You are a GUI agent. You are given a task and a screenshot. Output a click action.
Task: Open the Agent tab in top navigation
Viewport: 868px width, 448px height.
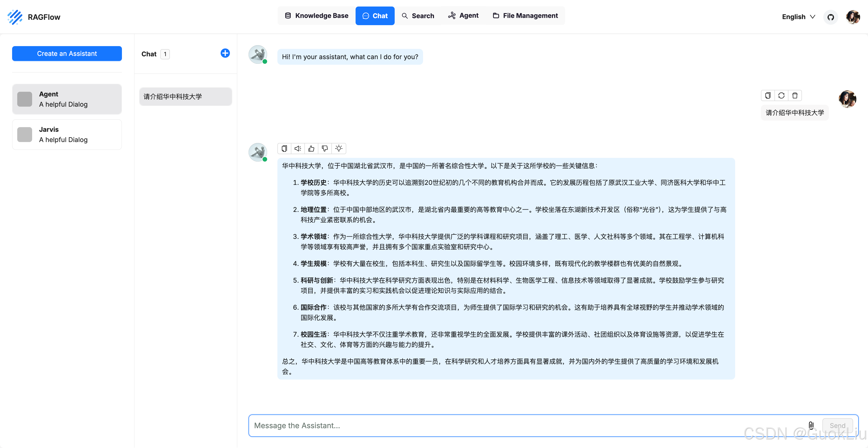(x=463, y=16)
